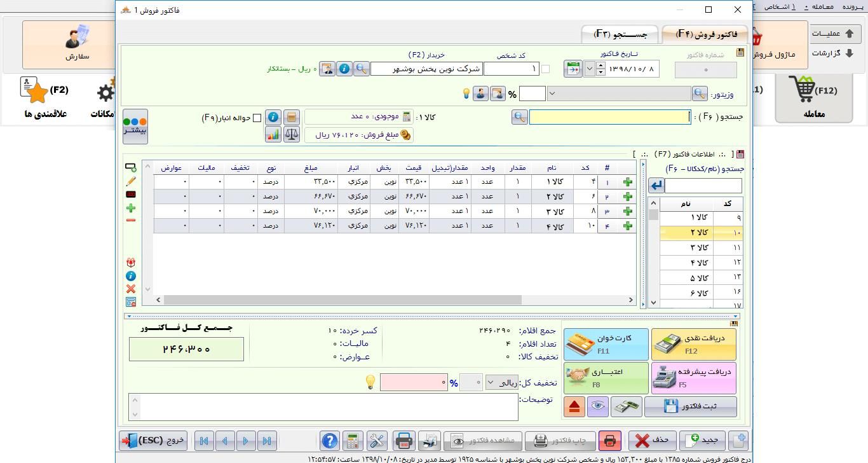Screen dimensions: 868x463
Task: Click the calendar icon next to invoice date
Action: tap(573, 69)
